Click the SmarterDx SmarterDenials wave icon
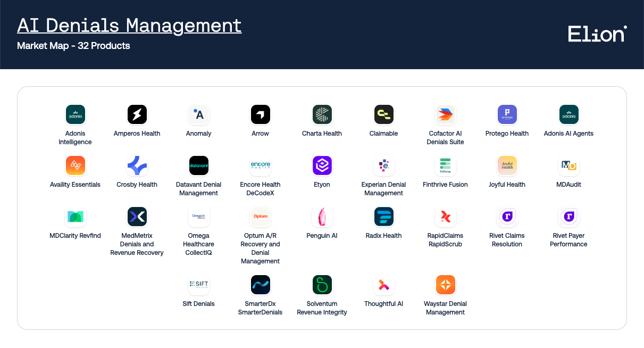 tap(260, 285)
